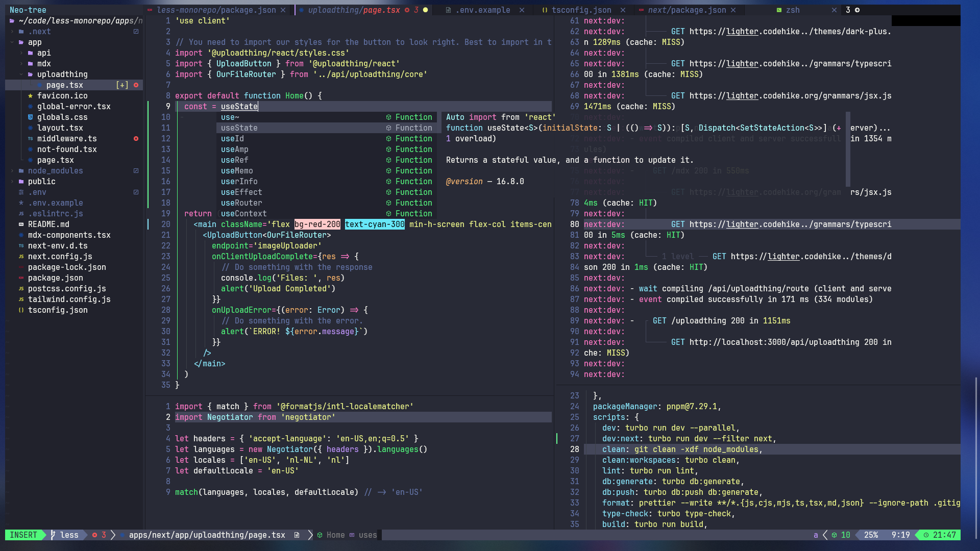Image resolution: width=980 pixels, height=551 pixels.
Task: Select useMemo in the completion menu
Action: pos(327,171)
